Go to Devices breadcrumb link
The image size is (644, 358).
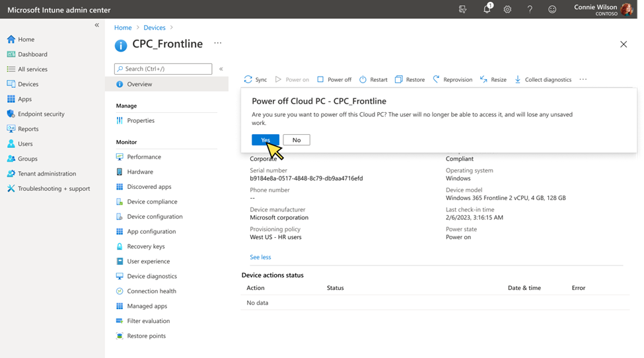[155, 28]
